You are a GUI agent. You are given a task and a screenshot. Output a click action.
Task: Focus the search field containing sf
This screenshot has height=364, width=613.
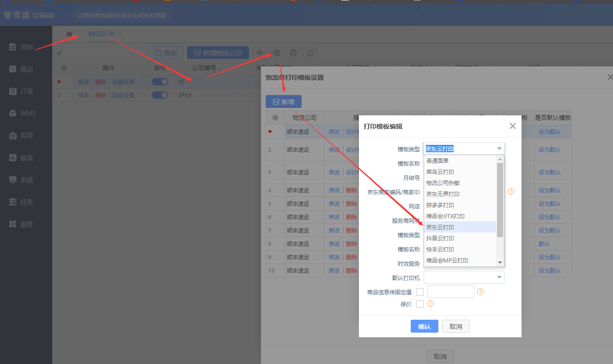[x=99, y=53]
